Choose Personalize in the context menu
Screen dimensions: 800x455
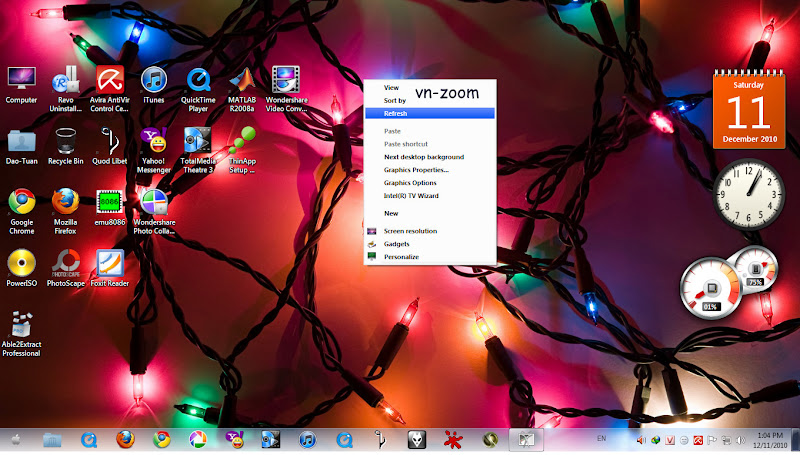point(430,257)
